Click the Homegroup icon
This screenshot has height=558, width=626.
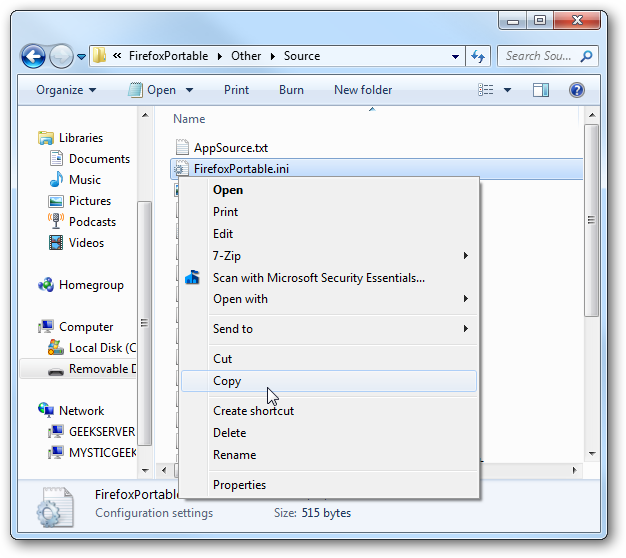46,285
